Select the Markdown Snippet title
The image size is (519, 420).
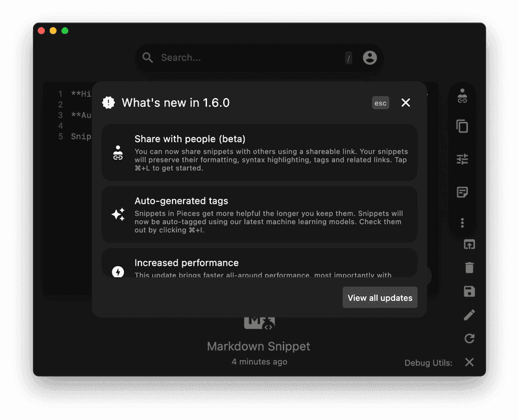click(258, 347)
